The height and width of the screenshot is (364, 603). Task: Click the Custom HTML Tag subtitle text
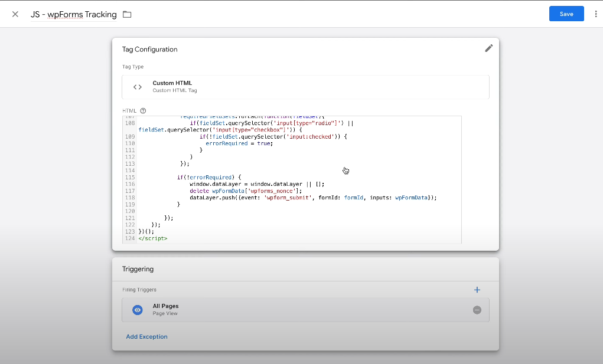(175, 91)
